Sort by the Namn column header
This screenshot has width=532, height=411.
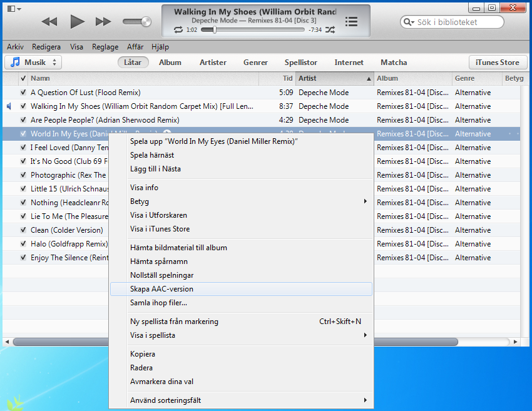coord(143,78)
